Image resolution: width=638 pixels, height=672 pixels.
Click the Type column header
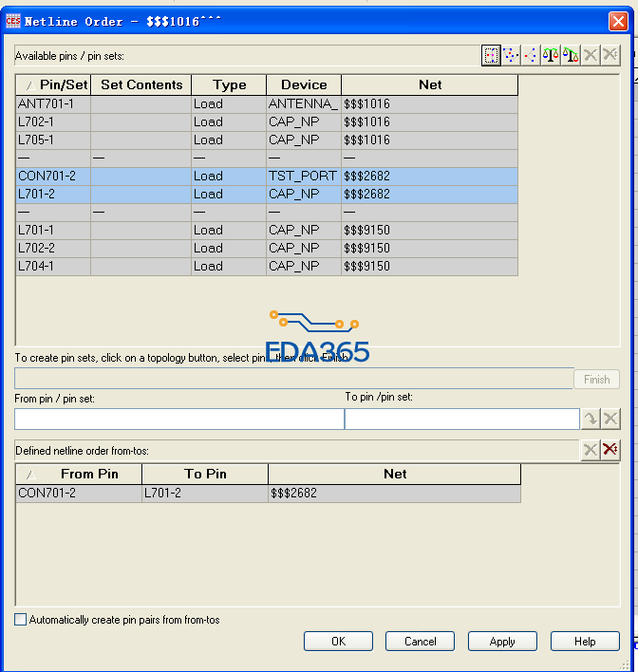pos(229,84)
